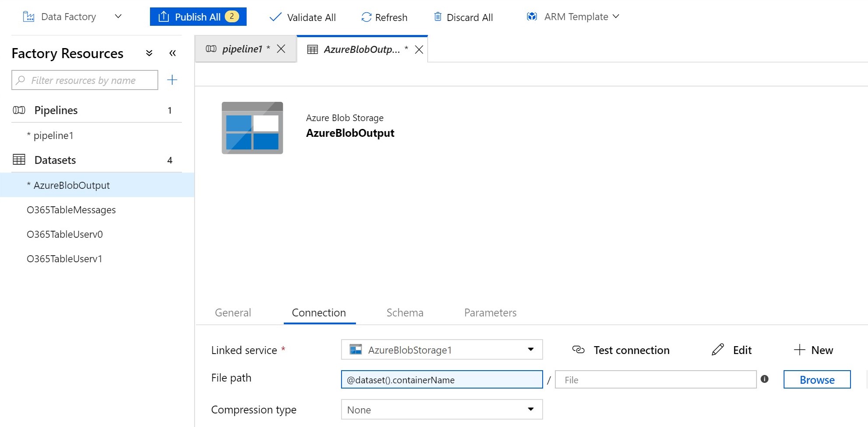Open the General tab
Viewport: 868px width, 427px height.
coord(233,312)
